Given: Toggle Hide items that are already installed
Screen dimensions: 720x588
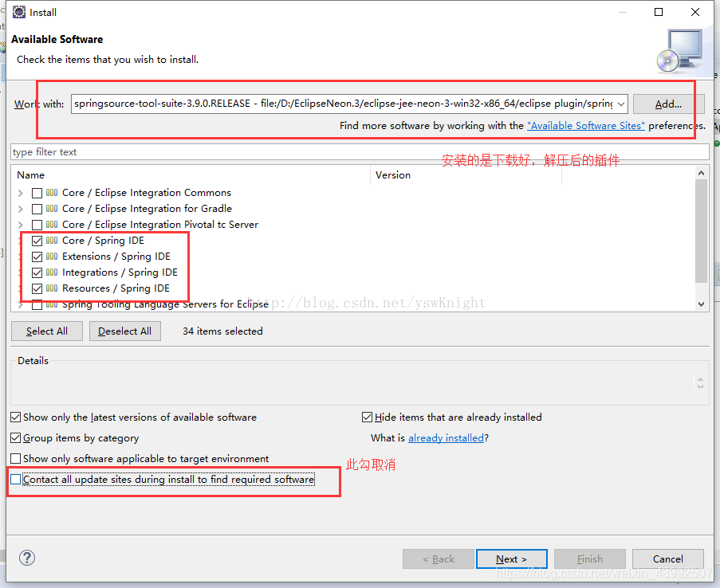Looking at the screenshot, I should [x=367, y=417].
